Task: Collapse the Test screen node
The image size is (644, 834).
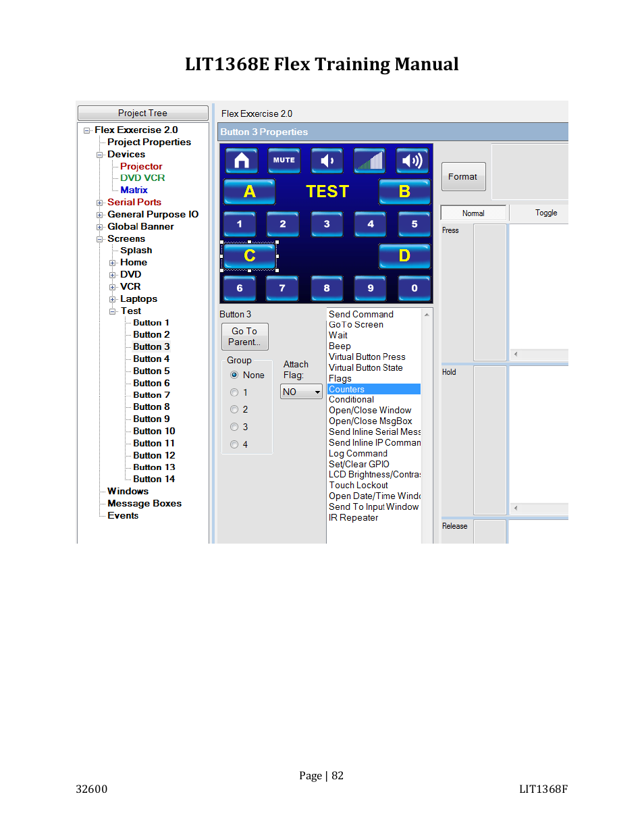Action: click(x=113, y=311)
